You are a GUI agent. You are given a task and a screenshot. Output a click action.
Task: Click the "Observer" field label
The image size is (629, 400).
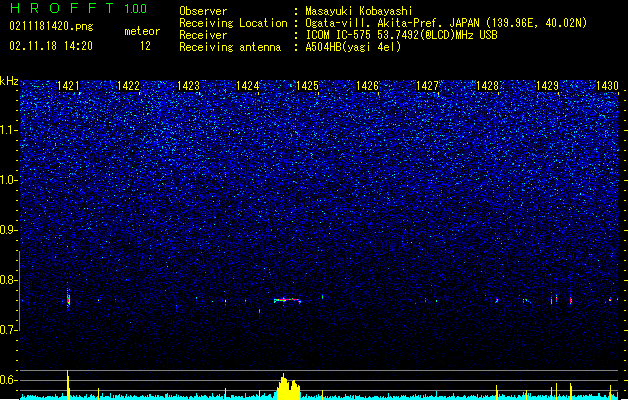coord(203,11)
